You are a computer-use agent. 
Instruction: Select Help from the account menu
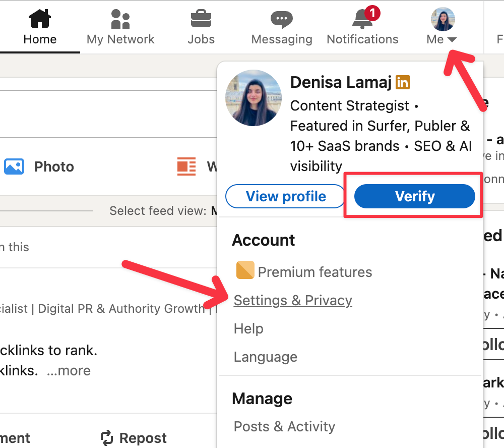click(248, 328)
